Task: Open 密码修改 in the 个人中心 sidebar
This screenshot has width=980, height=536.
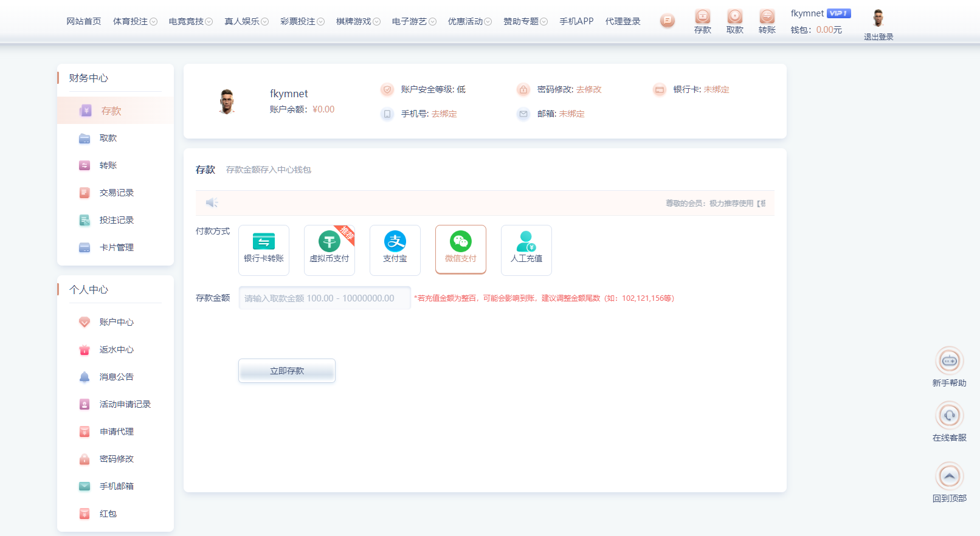Action: tap(116, 459)
